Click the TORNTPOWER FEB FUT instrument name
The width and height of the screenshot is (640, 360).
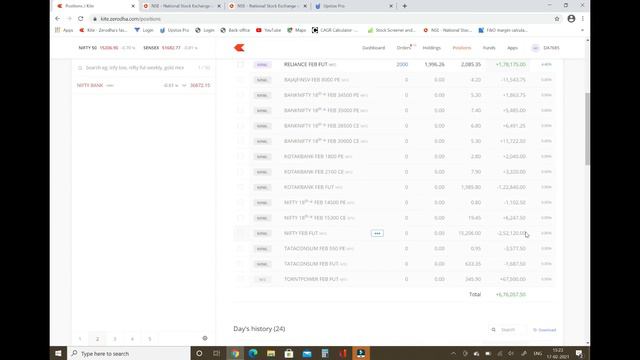(311, 279)
